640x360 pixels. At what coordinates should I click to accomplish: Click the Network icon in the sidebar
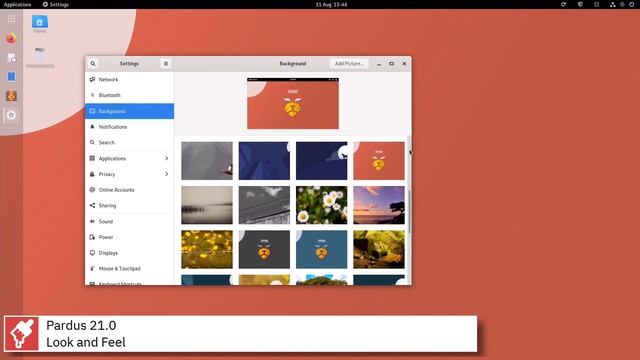[x=92, y=79]
